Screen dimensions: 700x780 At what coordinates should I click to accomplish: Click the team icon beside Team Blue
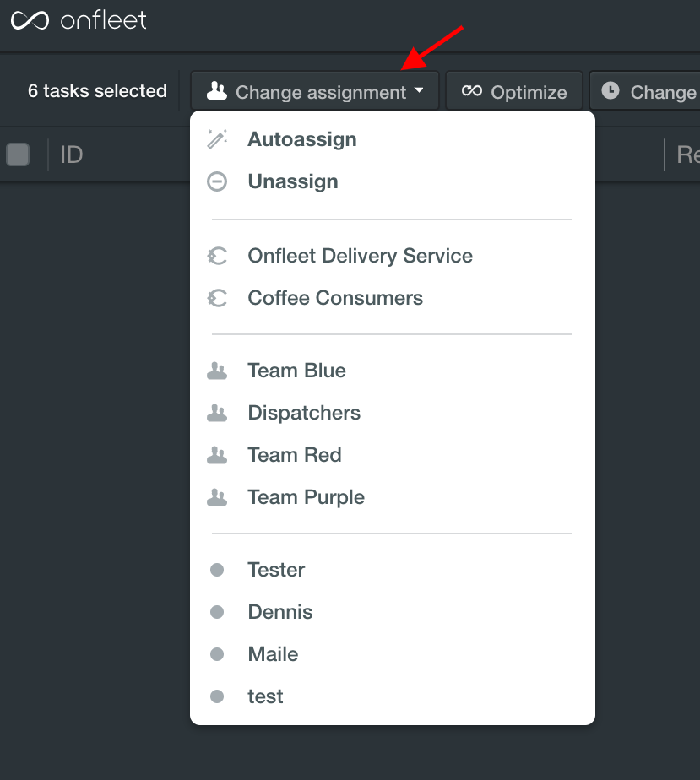(217, 371)
